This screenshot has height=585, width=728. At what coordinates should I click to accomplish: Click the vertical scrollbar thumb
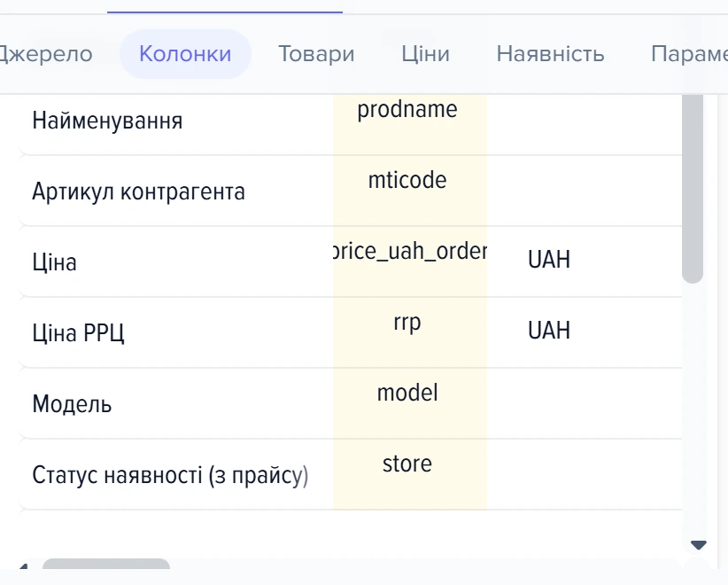pyautogui.click(x=693, y=189)
